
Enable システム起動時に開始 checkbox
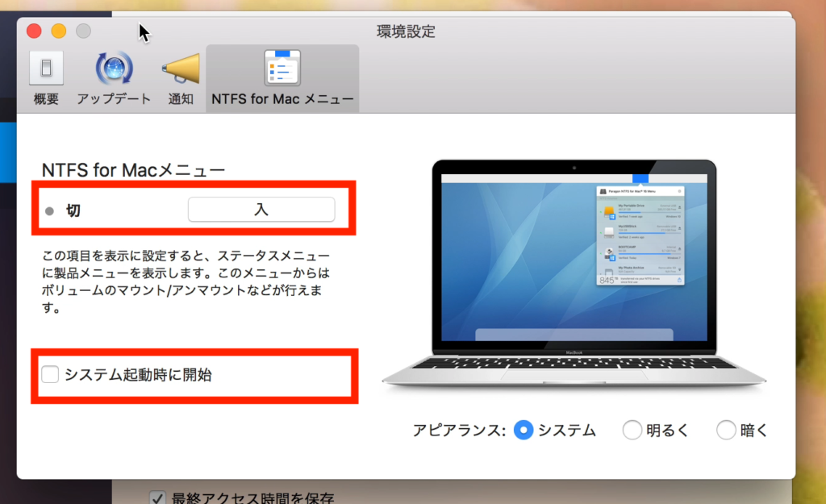(x=51, y=374)
